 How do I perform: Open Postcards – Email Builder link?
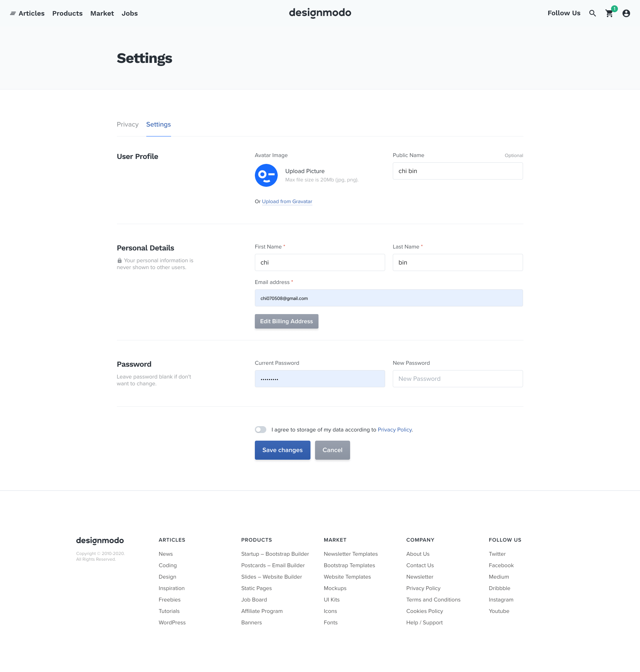tap(273, 565)
